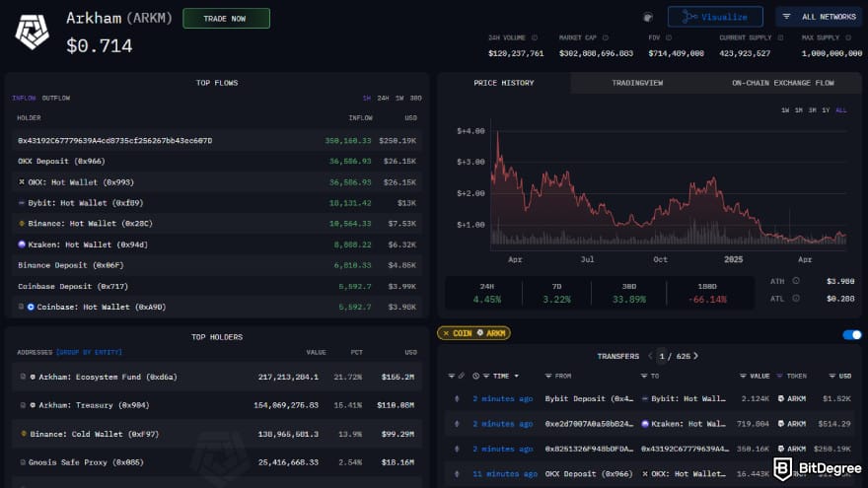The image size is (868, 488).
Task: Open the ON-CHAIN EXCHANGE FLOW tab
Action: (783, 83)
